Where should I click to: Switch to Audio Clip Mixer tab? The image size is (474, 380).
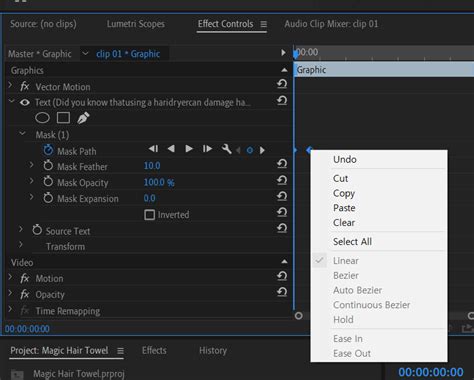[x=331, y=24]
